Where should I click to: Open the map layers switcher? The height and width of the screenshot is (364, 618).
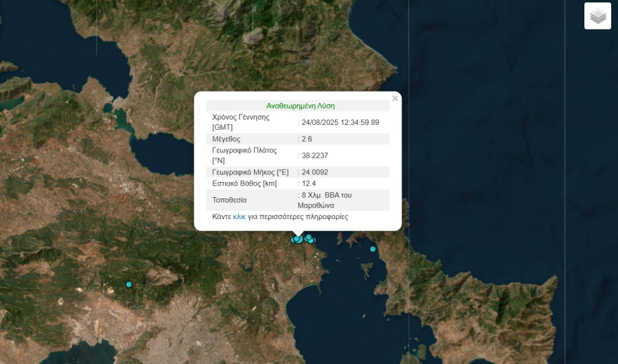[597, 16]
